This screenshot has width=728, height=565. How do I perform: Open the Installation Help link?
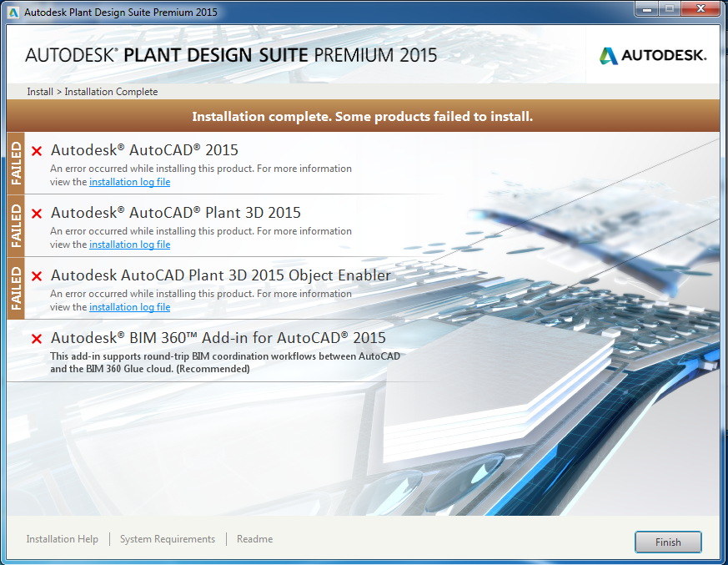63,539
